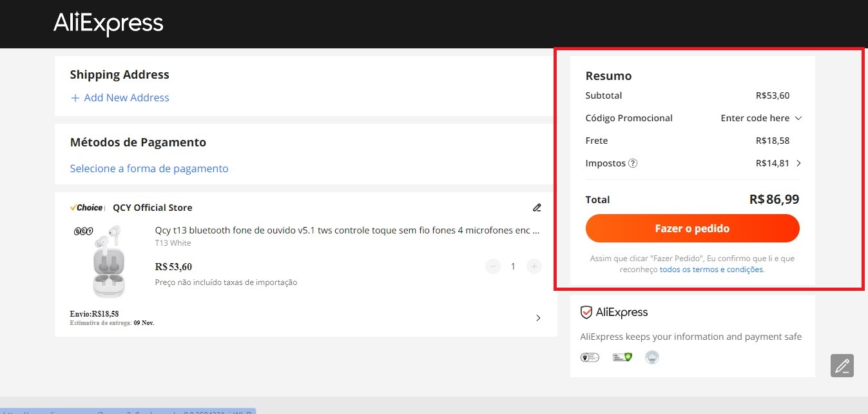Click the Qcy t13 bluetooth product title
Screen dimensions: 868x414
(347, 230)
